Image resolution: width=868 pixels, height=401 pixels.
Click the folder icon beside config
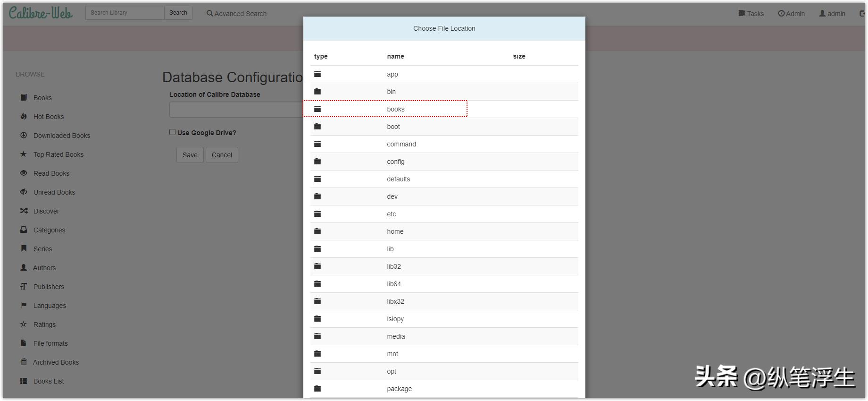click(x=317, y=162)
